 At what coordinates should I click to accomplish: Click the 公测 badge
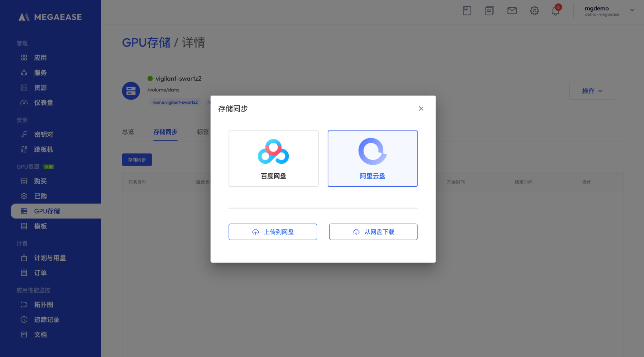[49, 167]
